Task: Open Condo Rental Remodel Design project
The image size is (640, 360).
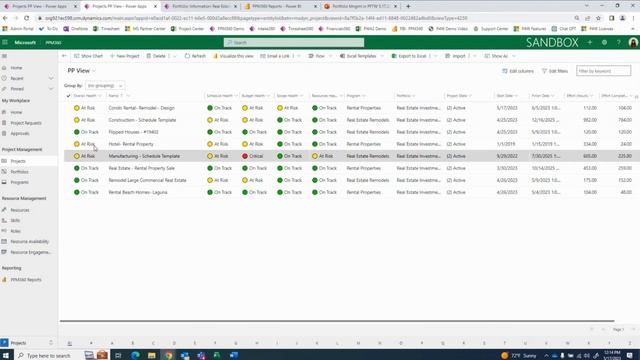Action: point(141,108)
